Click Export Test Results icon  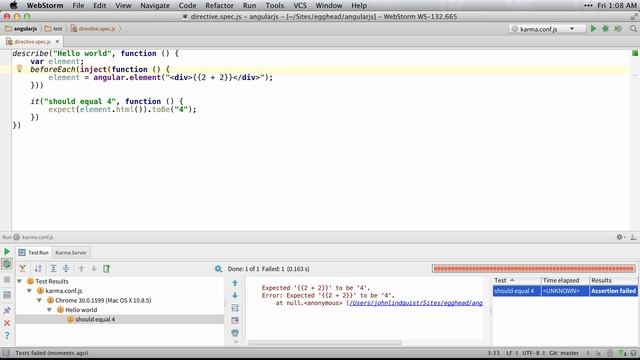(x=107, y=269)
